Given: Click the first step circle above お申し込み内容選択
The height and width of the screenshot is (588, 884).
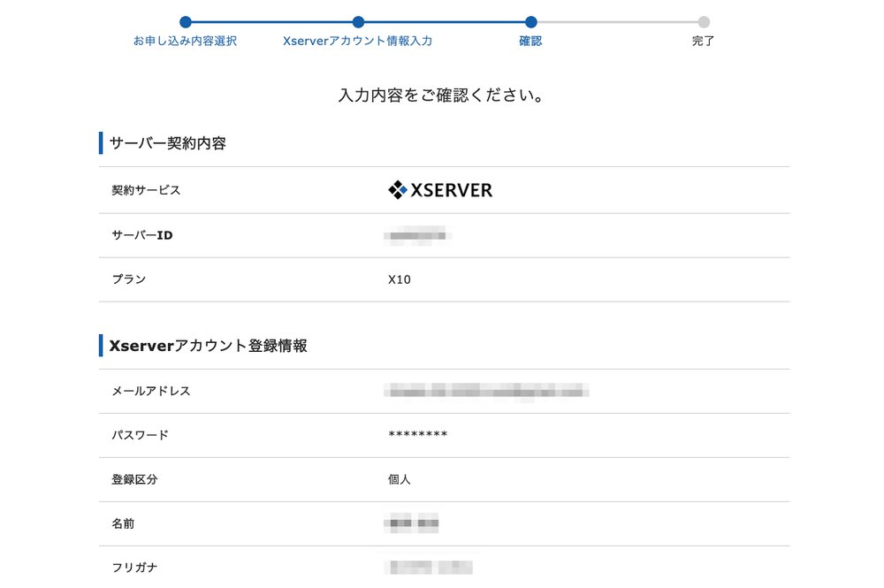Looking at the screenshot, I should (x=186, y=22).
